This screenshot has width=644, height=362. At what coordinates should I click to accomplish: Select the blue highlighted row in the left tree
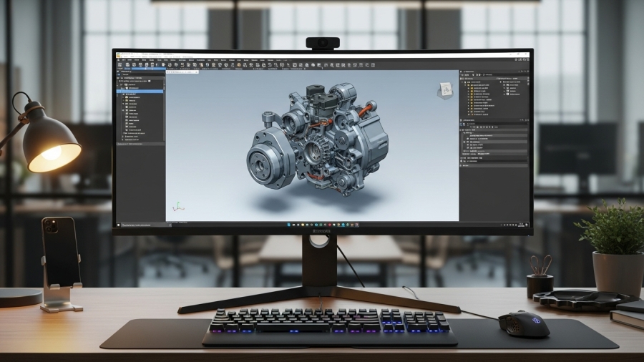tap(140, 92)
